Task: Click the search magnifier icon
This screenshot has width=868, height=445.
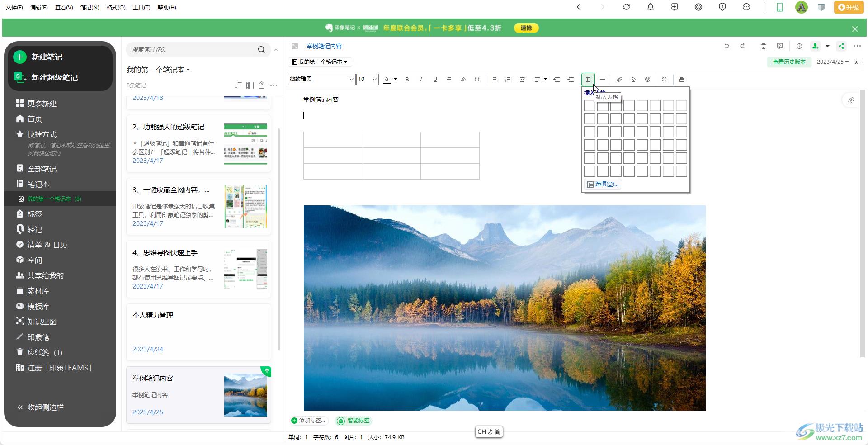Action: tap(261, 50)
